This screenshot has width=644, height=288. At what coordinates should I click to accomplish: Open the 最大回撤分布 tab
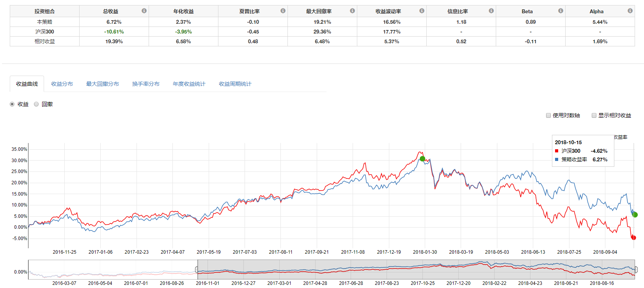[x=103, y=84]
